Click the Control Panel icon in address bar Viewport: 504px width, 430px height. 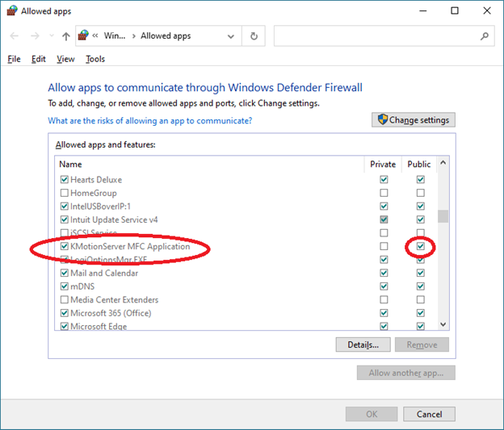point(82,36)
